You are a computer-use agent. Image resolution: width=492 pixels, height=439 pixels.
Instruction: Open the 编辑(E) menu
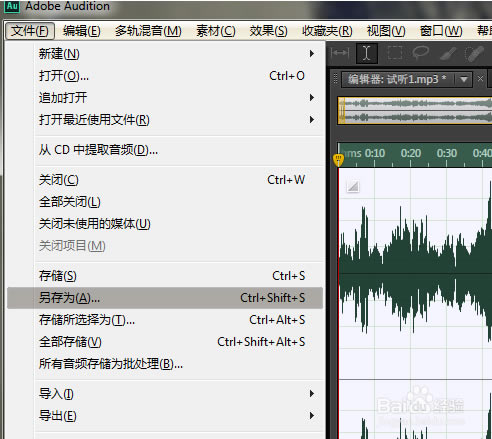tap(82, 31)
